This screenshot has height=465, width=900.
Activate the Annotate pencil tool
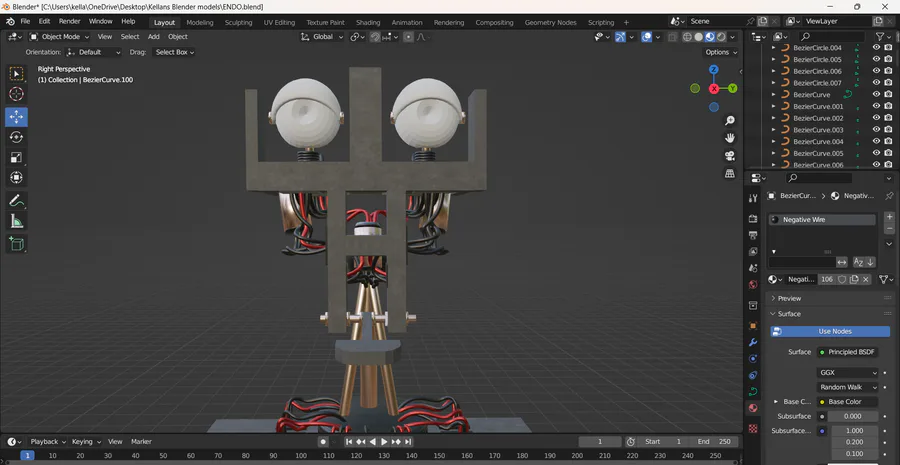pyautogui.click(x=16, y=200)
